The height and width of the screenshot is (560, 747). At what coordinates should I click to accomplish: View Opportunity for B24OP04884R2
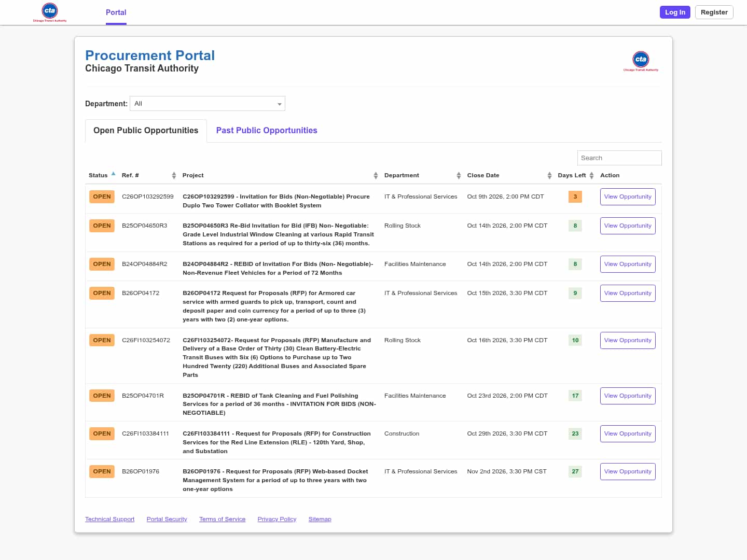click(x=628, y=264)
